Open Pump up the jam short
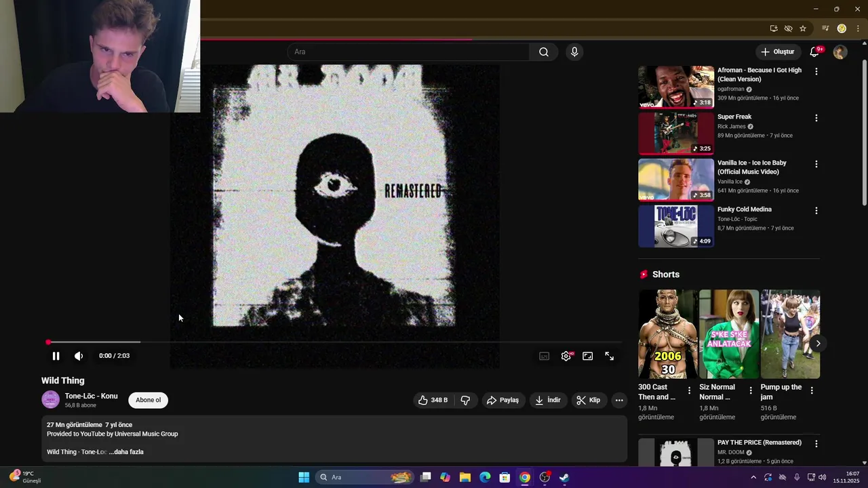 point(790,334)
